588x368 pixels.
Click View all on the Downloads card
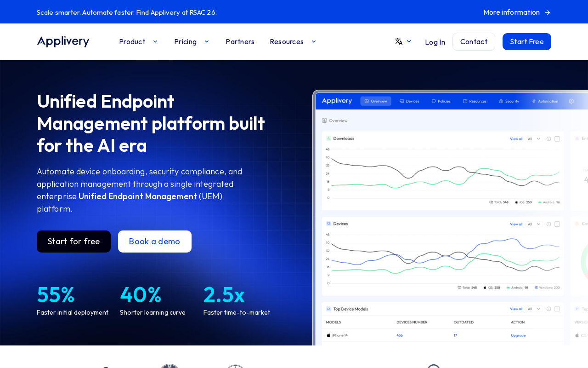pyautogui.click(x=516, y=138)
